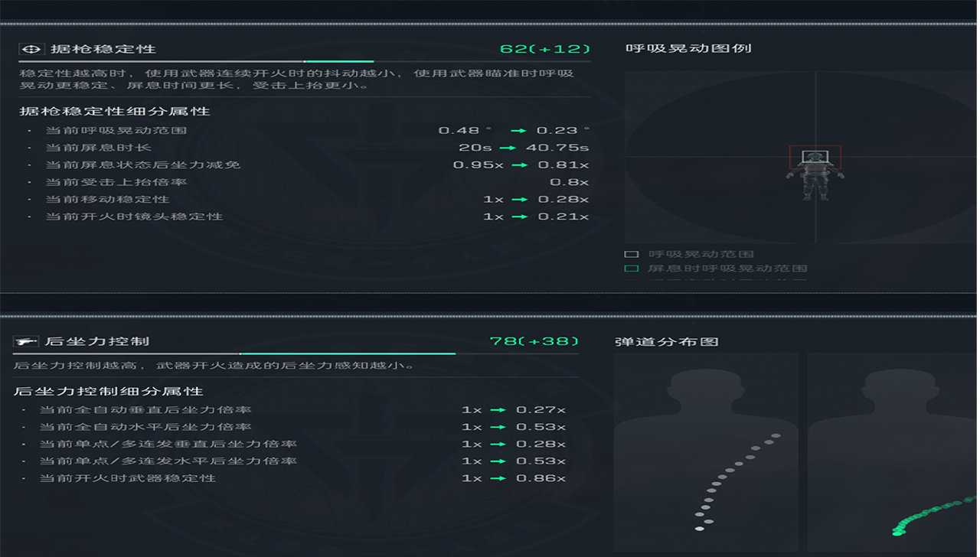The image size is (980, 557).
Task: Click the 62(+12) stability score
Action: (545, 49)
